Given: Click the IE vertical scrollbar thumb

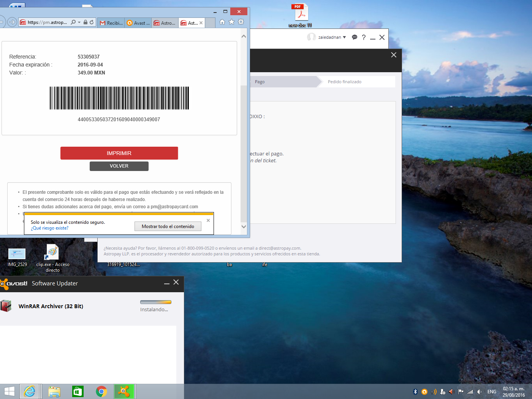Looking at the screenshot, I should [x=244, y=154].
